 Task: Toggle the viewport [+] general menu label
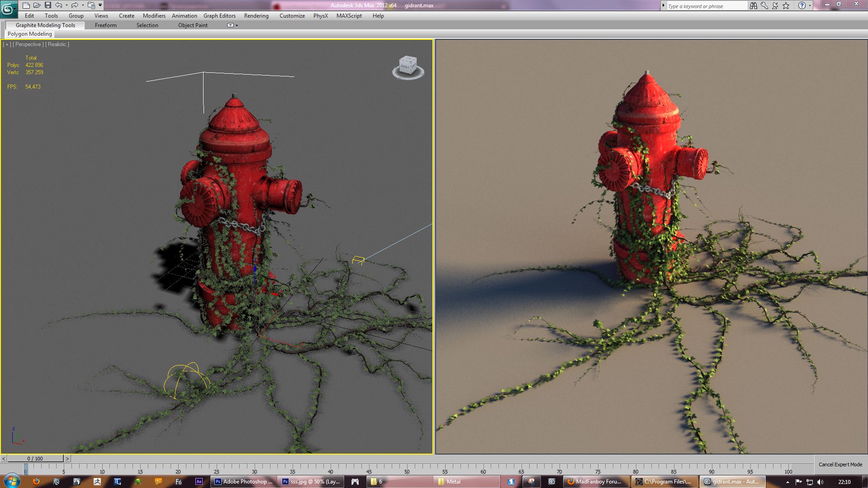point(7,44)
